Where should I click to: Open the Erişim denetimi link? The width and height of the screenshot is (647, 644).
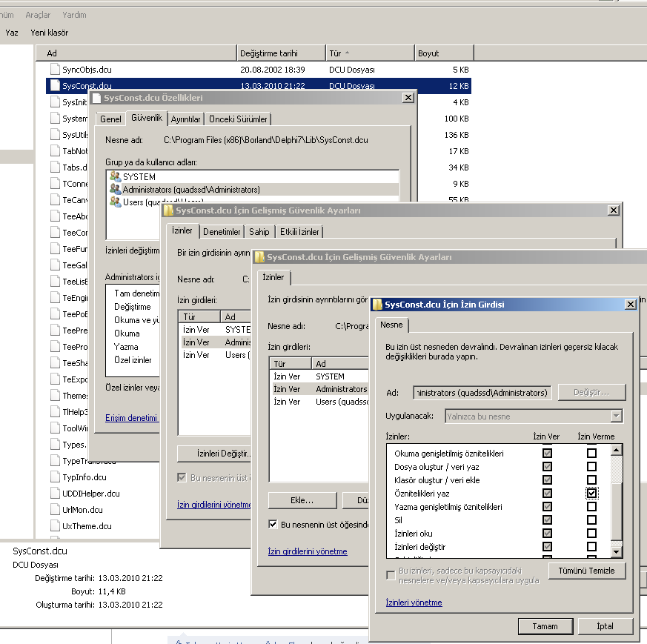coord(131,418)
